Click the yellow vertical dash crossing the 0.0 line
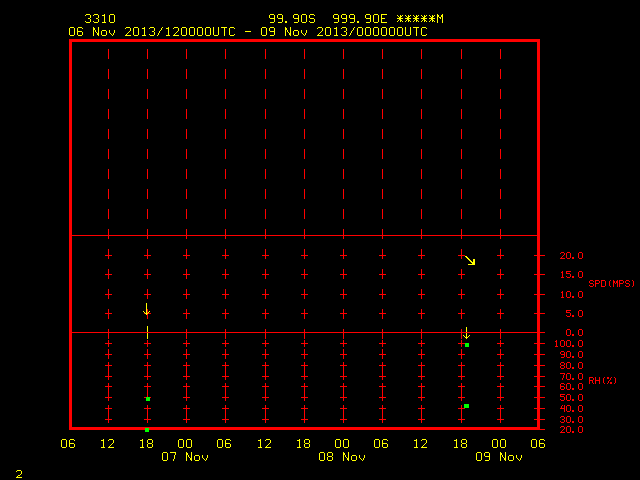The height and width of the screenshot is (480, 640). (x=147, y=332)
